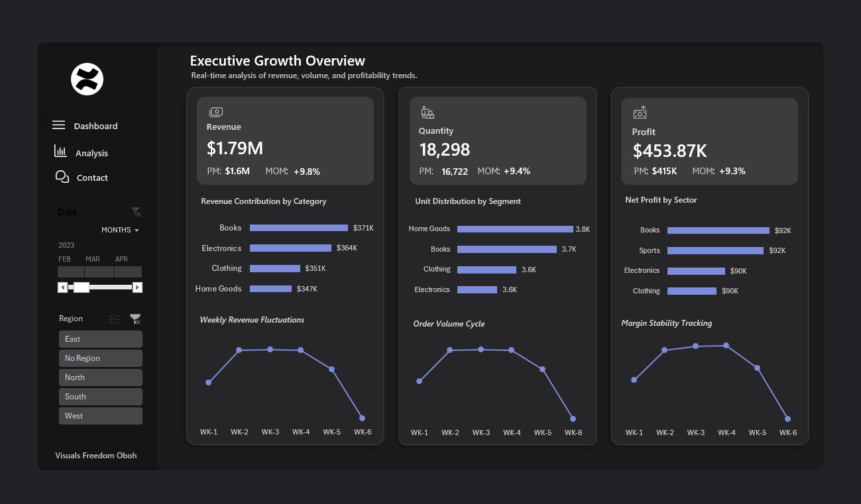The height and width of the screenshot is (504, 861).
Task: Click the round company logo in the sidebar
Action: point(87,79)
